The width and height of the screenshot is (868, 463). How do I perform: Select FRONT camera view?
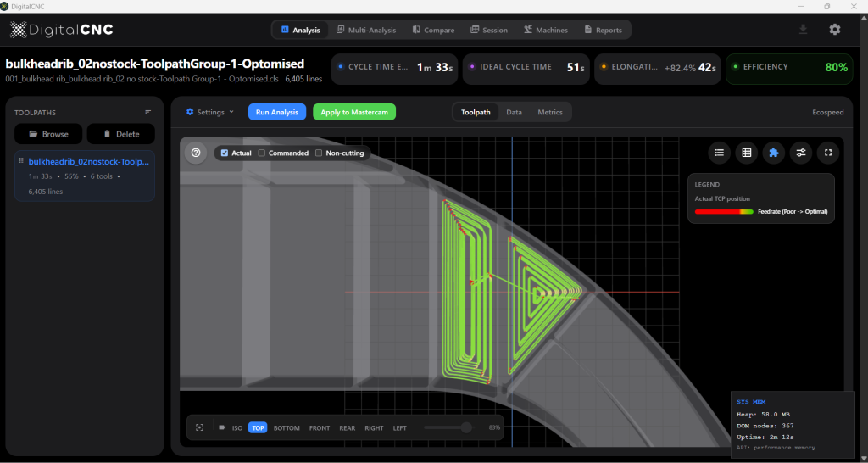click(320, 427)
